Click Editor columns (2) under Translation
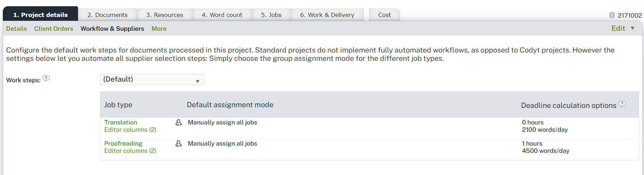 [130, 130]
